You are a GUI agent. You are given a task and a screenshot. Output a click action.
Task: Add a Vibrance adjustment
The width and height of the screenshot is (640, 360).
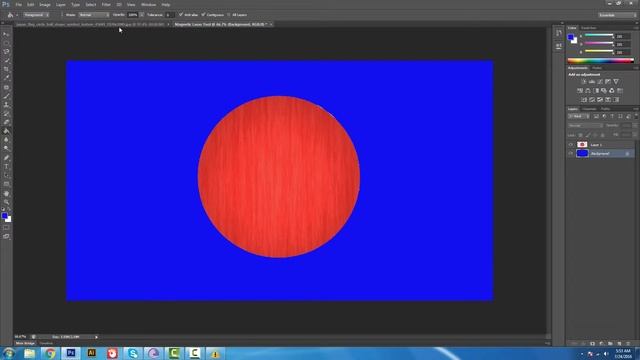[616, 82]
